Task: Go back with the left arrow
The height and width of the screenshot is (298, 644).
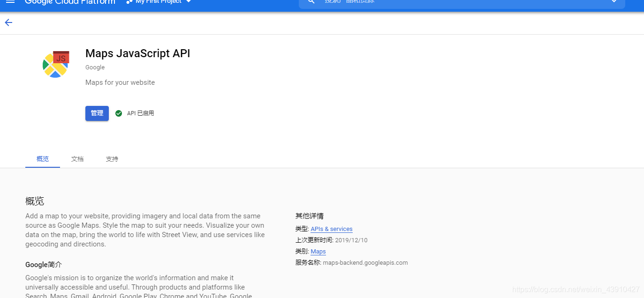Action: tap(8, 22)
